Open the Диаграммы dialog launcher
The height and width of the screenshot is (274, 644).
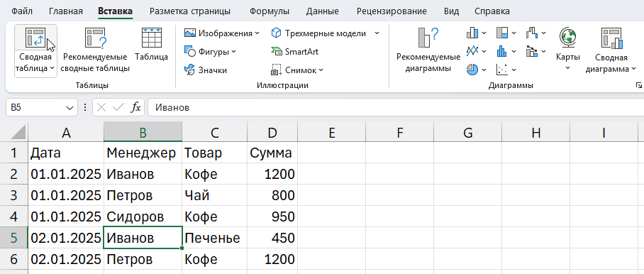coord(638,85)
